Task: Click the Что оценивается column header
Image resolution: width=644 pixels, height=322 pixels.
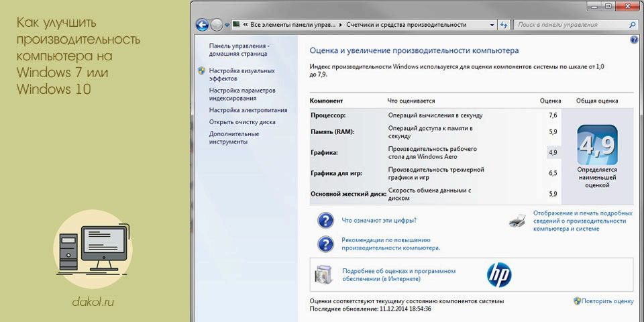Action: point(411,101)
